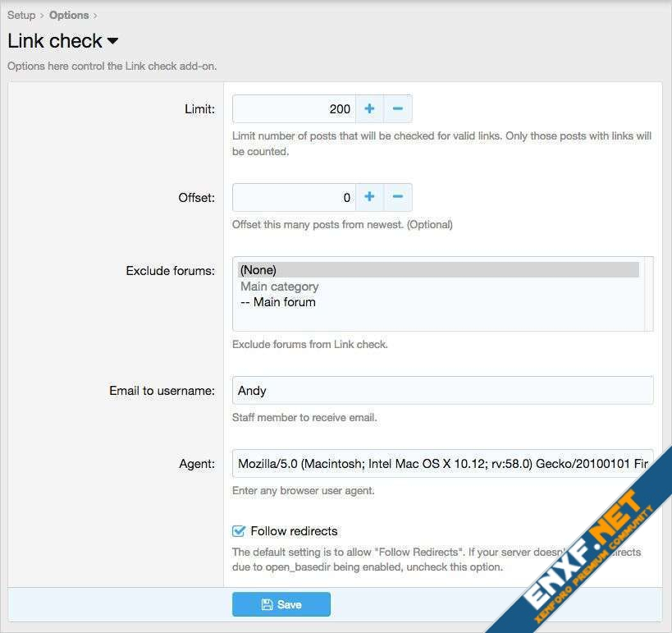Decrease the Limit value with minus icon
The height and width of the screenshot is (633, 672).
coord(398,108)
